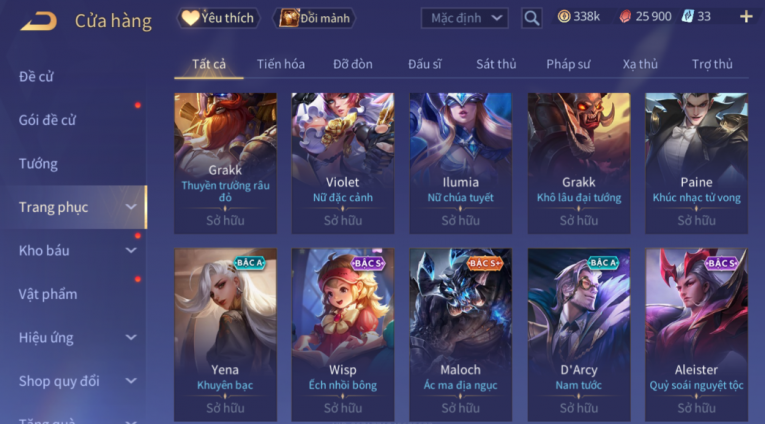Viewport: 765px width, 424px height.
Task: Select the Tiến hóa tab
Action: point(281,64)
